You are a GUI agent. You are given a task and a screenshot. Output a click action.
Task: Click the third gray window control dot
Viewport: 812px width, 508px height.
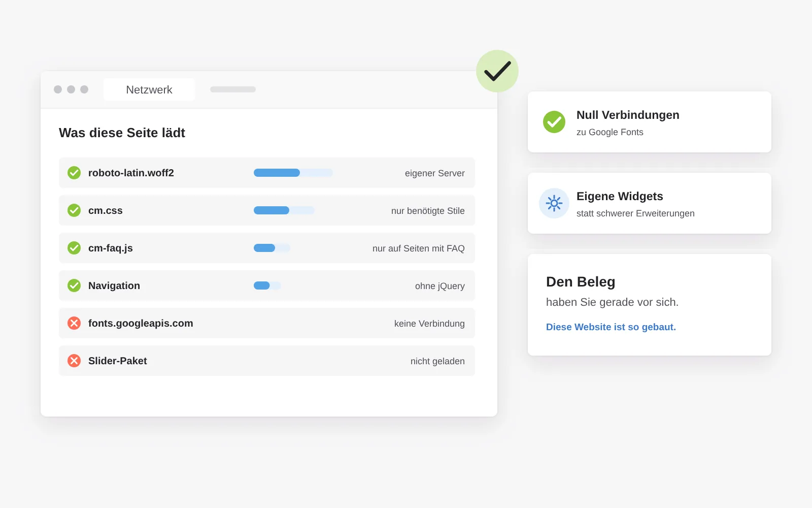(84, 89)
